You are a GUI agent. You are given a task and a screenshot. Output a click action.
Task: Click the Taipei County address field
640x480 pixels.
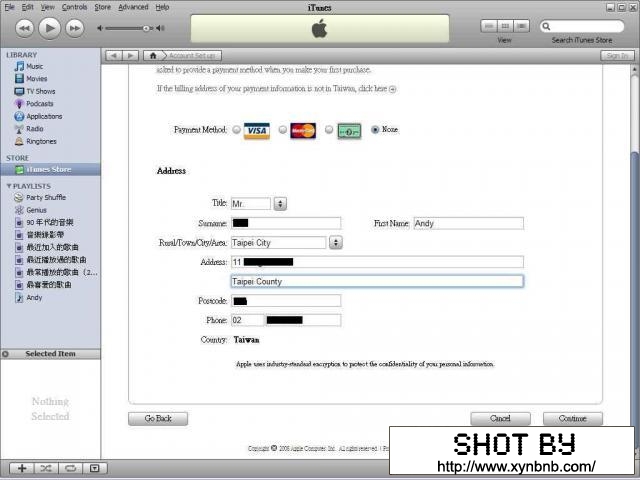(377, 281)
